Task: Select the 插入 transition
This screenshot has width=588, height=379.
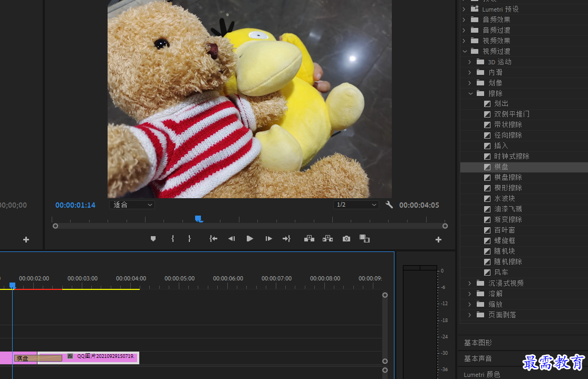Action: click(501, 145)
